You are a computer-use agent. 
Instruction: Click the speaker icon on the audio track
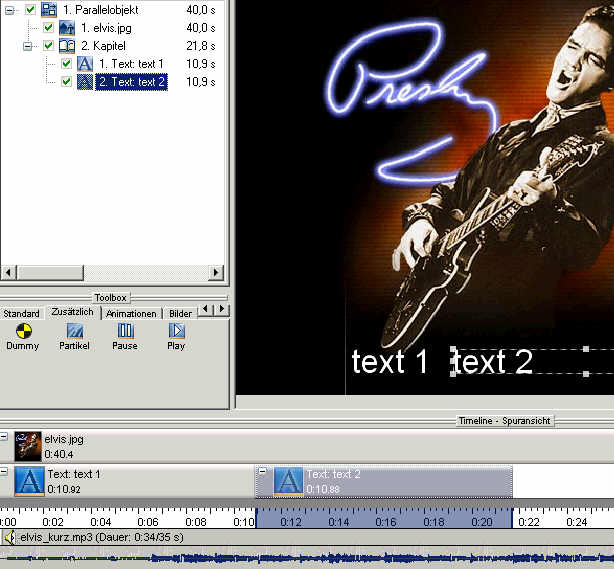tap(10, 538)
